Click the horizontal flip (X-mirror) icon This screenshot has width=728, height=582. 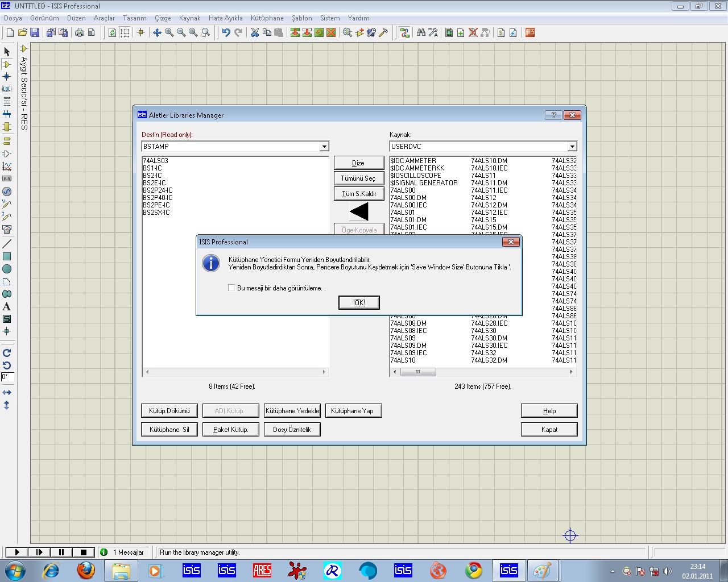coord(7,393)
